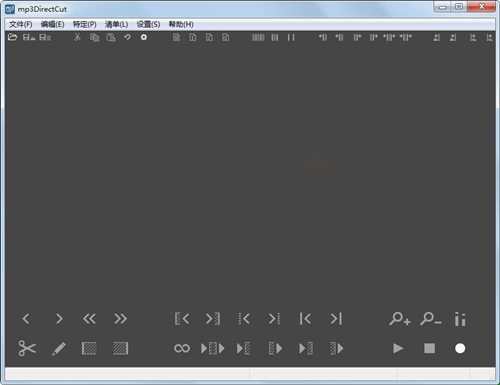The image size is (500, 385).
Task: Click the hatched rectangle right beside the pencil
Action: [x=89, y=349]
